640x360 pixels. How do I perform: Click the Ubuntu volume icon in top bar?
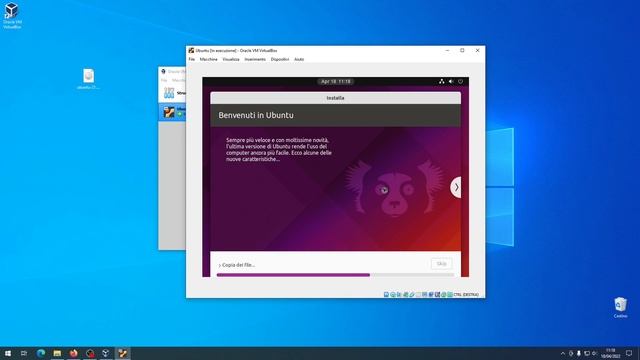(451, 81)
